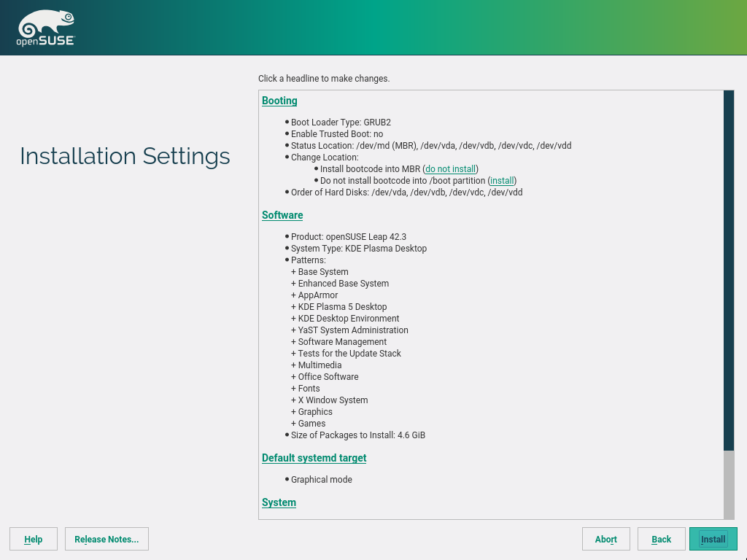The height and width of the screenshot is (560, 747).
Task: Open the Booting settings headline
Action: [x=279, y=101]
